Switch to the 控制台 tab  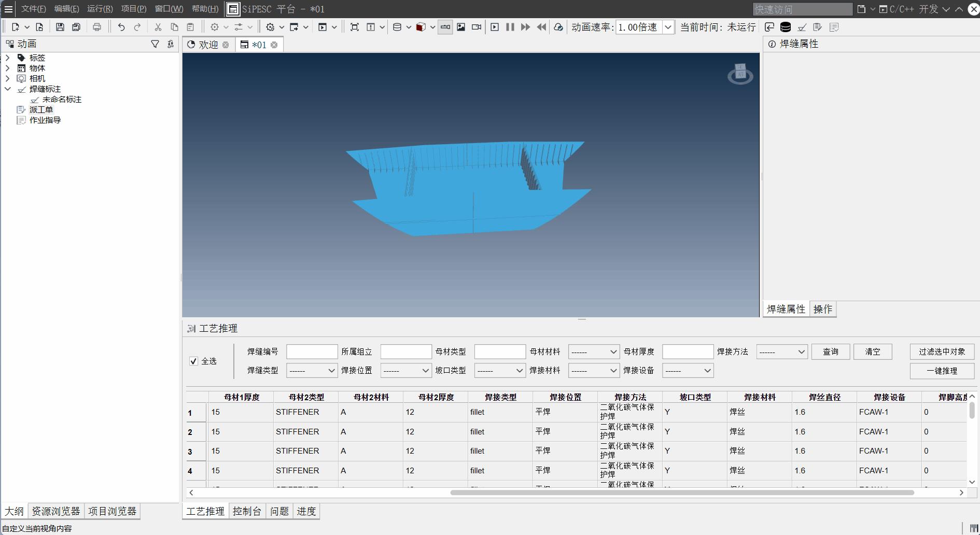click(247, 511)
